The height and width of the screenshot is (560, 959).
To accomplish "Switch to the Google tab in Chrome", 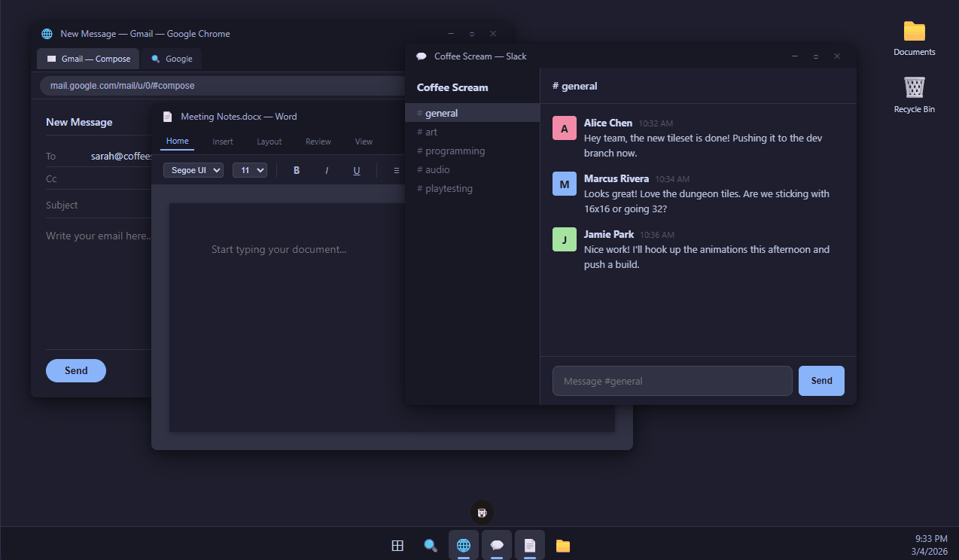I will point(171,58).
